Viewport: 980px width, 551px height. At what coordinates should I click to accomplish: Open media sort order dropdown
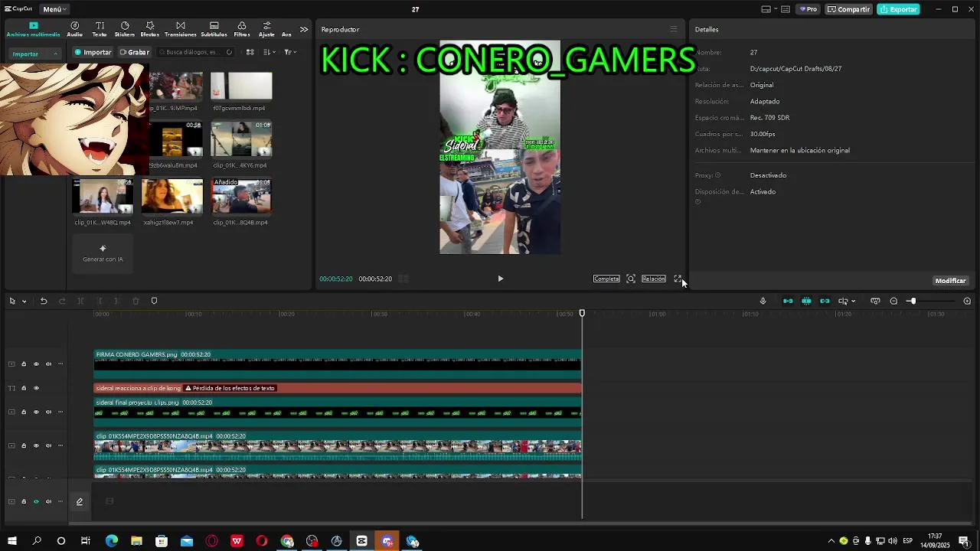(269, 52)
